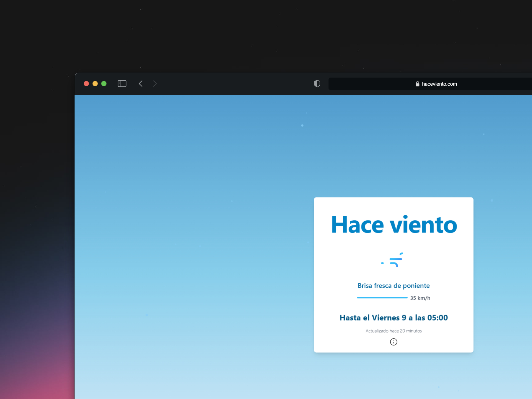Click the green full-screen traffic light

click(104, 83)
